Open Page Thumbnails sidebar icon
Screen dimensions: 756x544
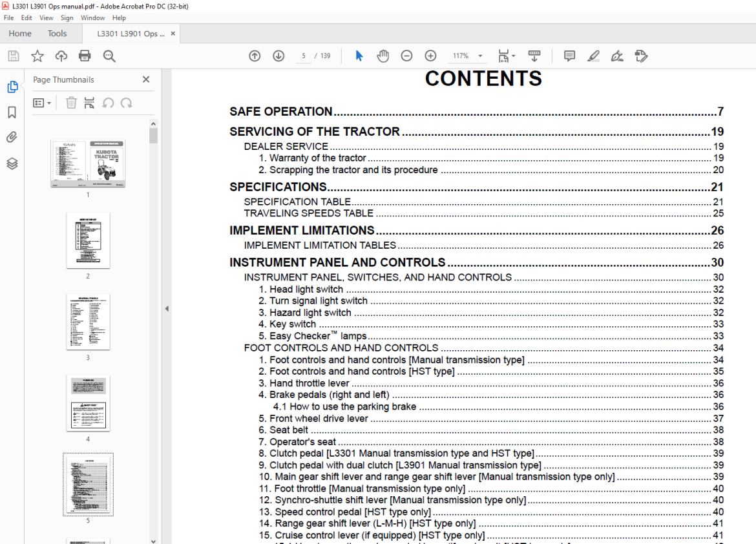pos(12,87)
